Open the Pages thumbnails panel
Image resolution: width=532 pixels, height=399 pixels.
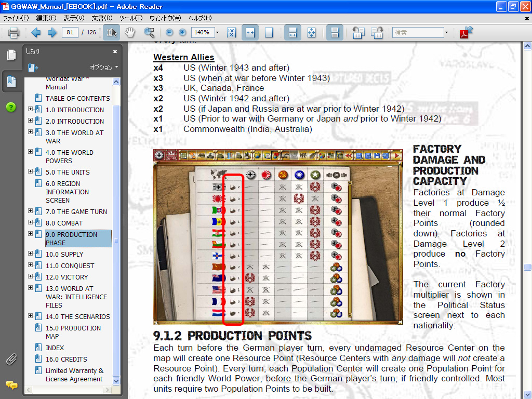(x=11, y=55)
